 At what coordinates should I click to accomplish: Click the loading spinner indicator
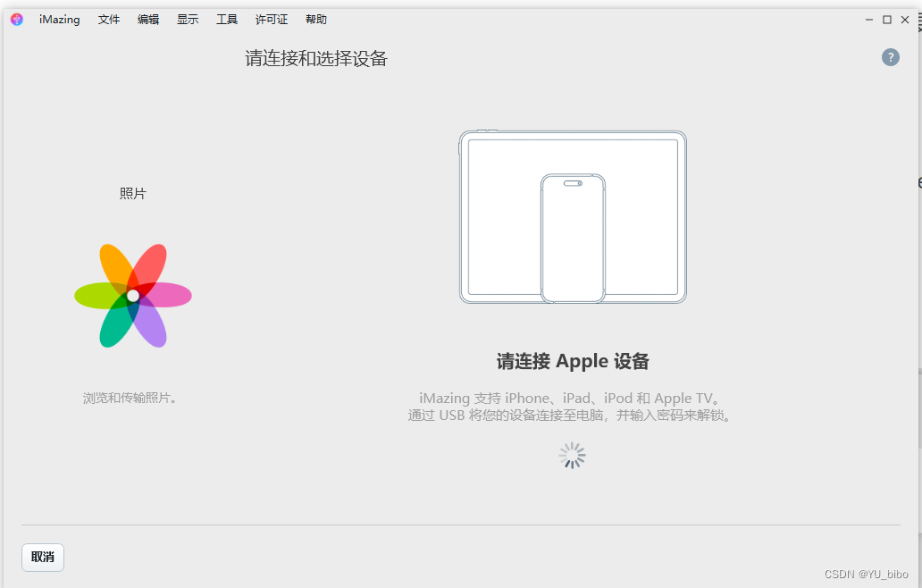572,456
